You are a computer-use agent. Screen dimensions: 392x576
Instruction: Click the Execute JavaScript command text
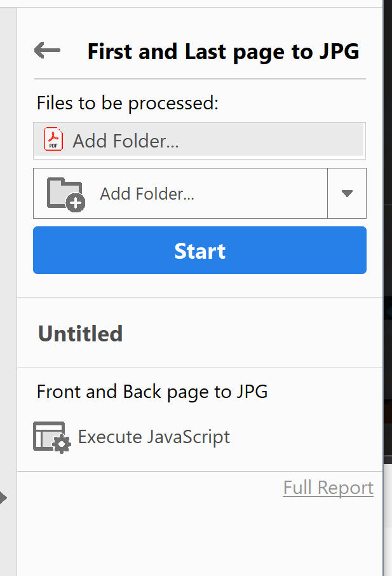[154, 437]
